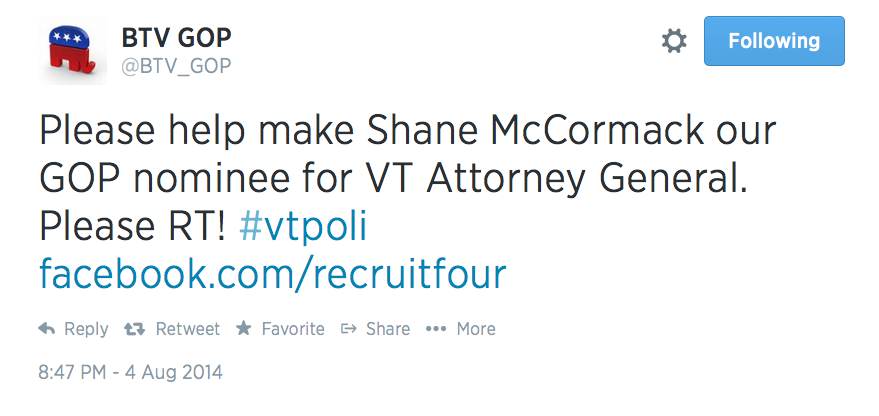Click the reply arrow icon
879x416 pixels.
46,329
